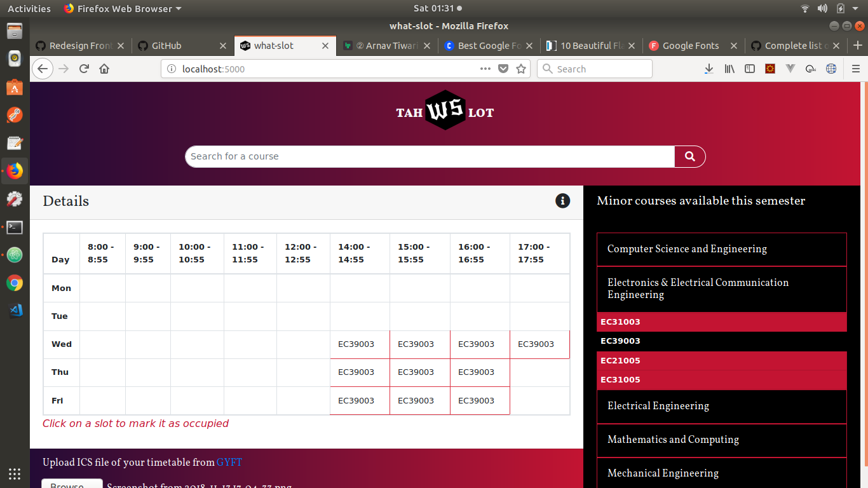Open Visual Studio Code from the dock
Screen dimensions: 868x488
click(15, 311)
